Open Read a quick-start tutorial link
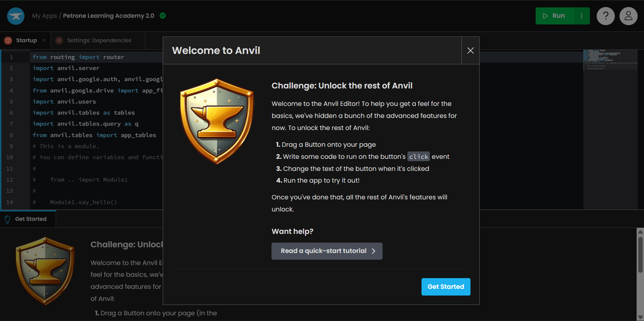 [x=327, y=251]
